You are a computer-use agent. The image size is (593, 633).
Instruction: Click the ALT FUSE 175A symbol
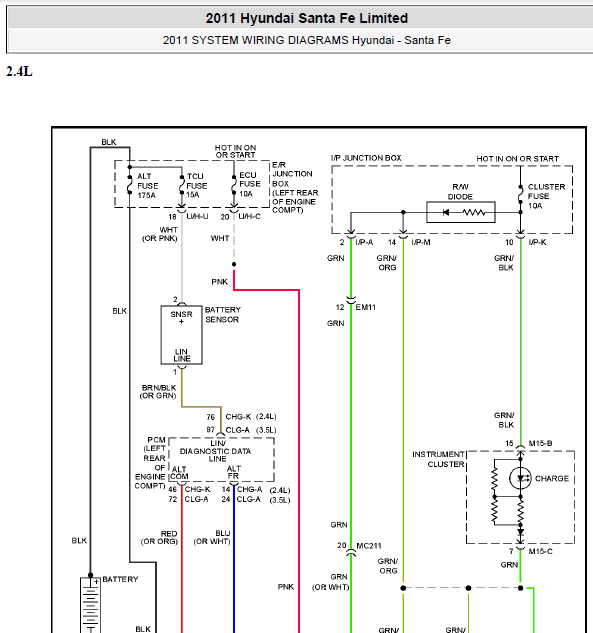point(130,184)
